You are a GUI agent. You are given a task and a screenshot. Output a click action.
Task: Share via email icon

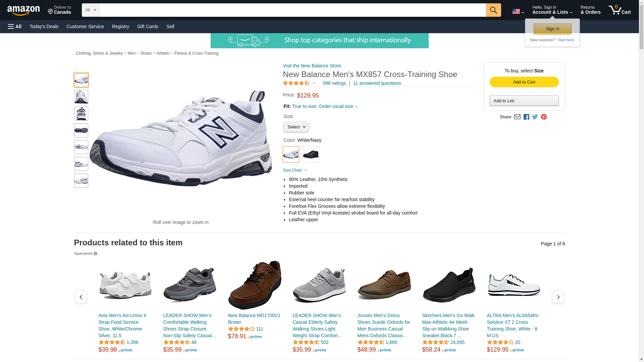(x=517, y=117)
